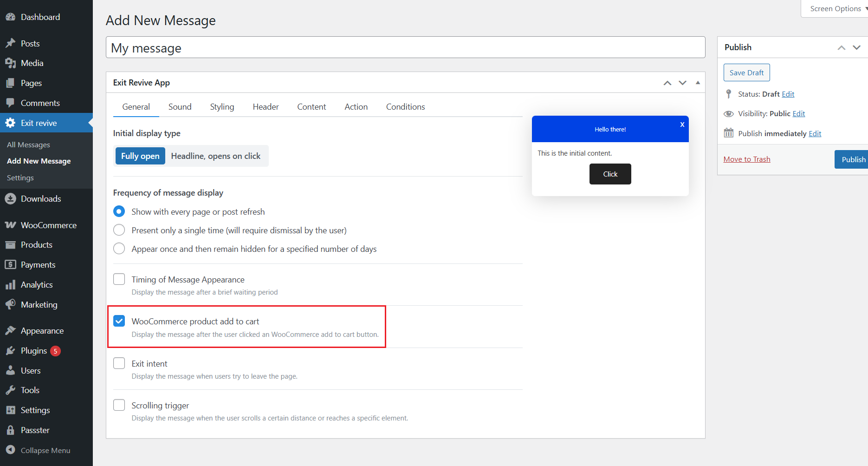868x466 pixels.
Task: Collapse the Exit Revive App panel triangle
Action: pyautogui.click(x=698, y=83)
